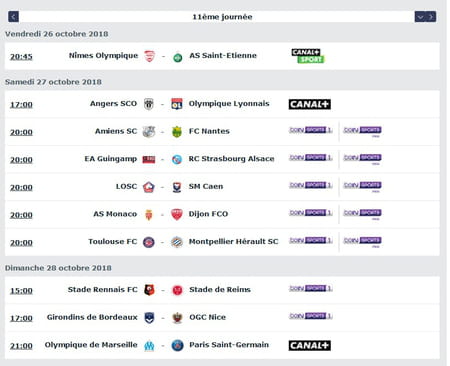This screenshot has height=366, width=450.
Task: Open the 20:45 Nîmes match time link
Action: tap(21, 56)
